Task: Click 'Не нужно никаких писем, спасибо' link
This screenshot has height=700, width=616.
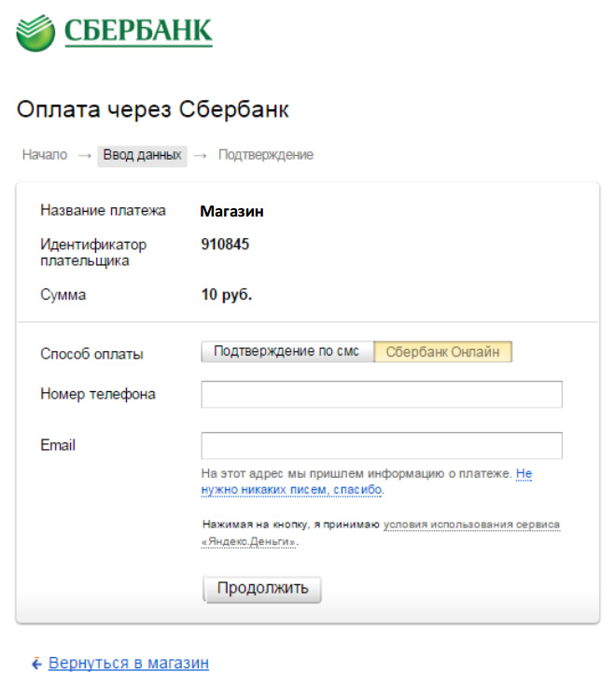Action: (367, 482)
